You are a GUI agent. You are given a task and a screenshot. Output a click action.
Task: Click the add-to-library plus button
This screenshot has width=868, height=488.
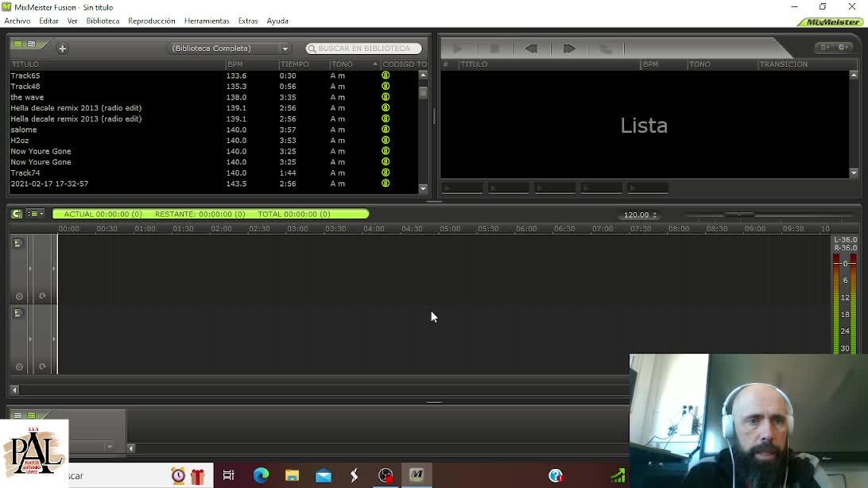pyautogui.click(x=62, y=48)
